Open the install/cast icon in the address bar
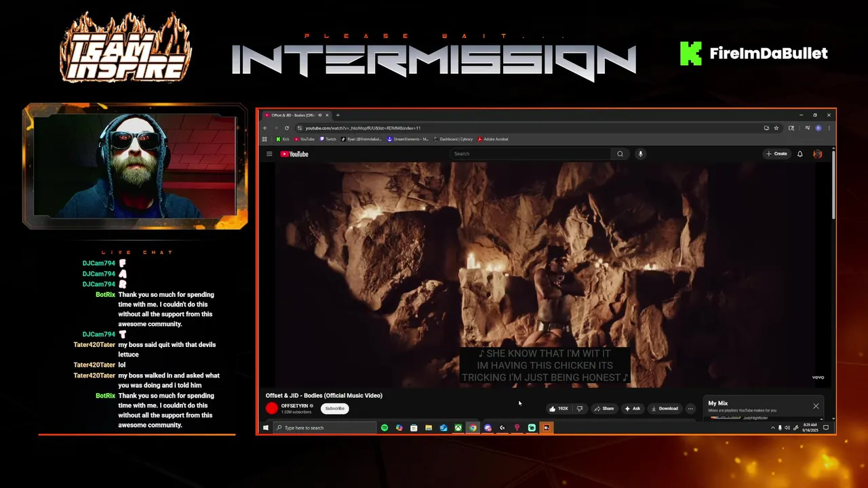Screen dimensions: 868x488 [x=767, y=128]
